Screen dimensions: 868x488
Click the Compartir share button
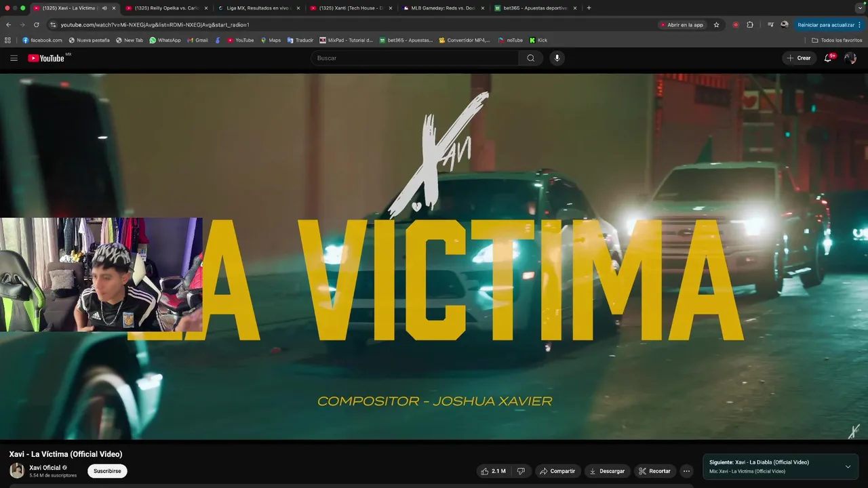point(557,471)
